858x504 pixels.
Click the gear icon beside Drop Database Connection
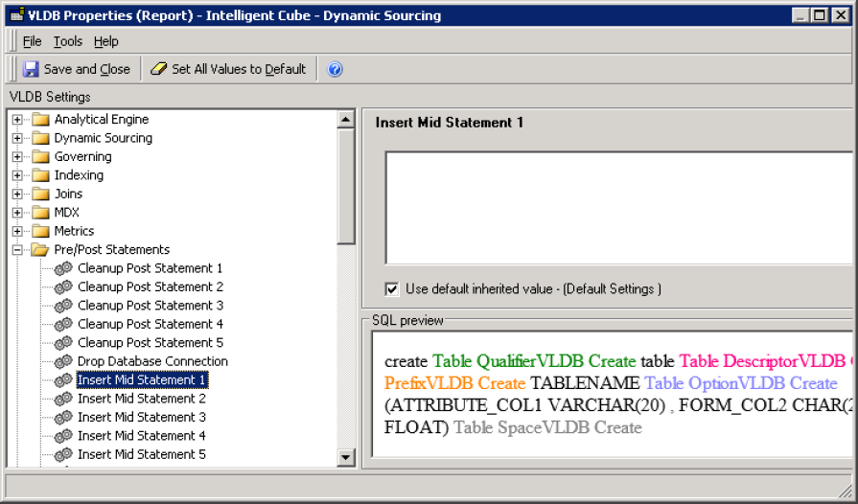63,361
